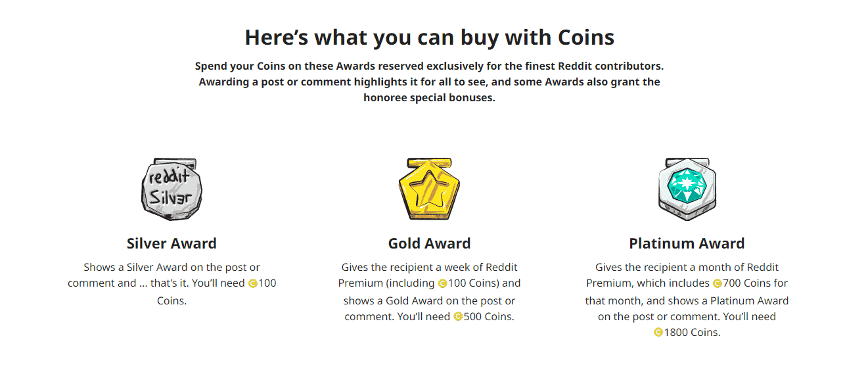868x382 pixels.
Task: Click the Reddit Silver medal icon
Action: [x=171, y=189]
